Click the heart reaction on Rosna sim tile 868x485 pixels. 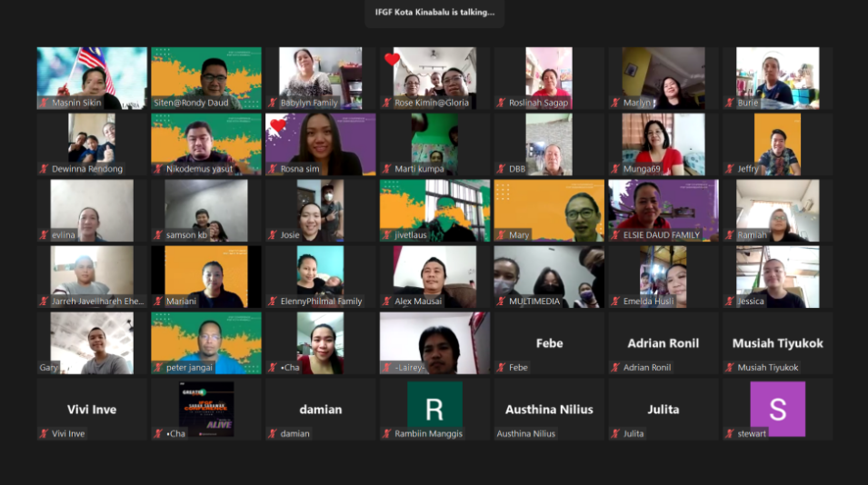coord(278,125)
